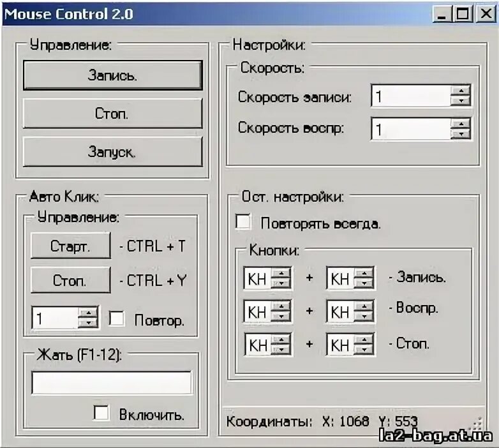Click the Запись. record button
499x448 pixels.
(x=113, y=75)
